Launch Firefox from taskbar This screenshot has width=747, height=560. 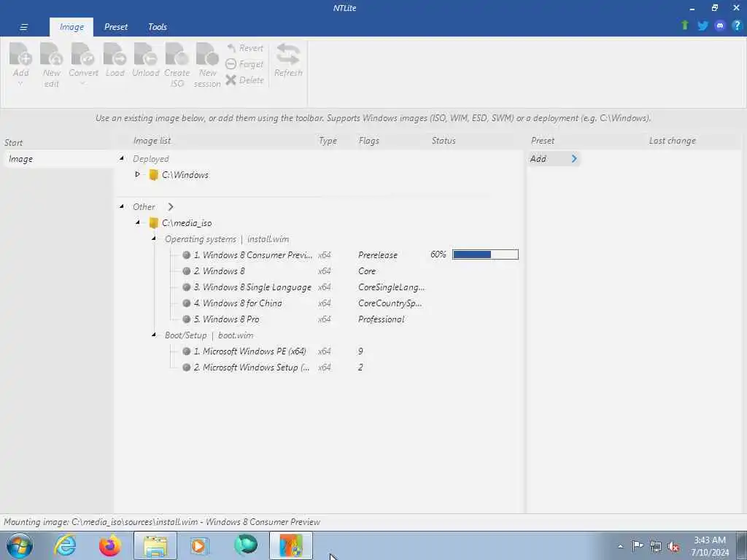pyautogui.click(x=109, y=545)
